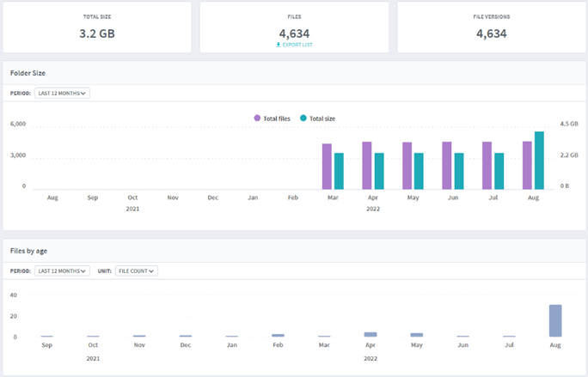Click the download icon beside Export List

coord(278,45)
